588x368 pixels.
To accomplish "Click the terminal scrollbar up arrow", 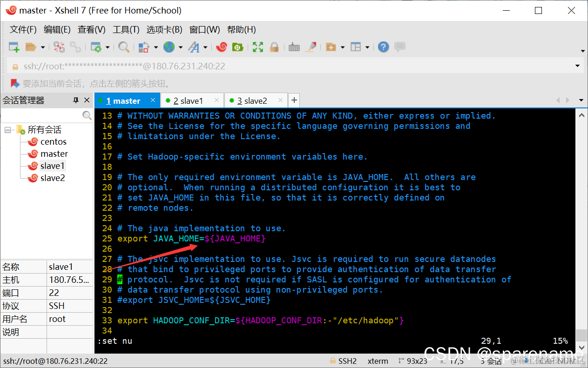I will 581,114.
